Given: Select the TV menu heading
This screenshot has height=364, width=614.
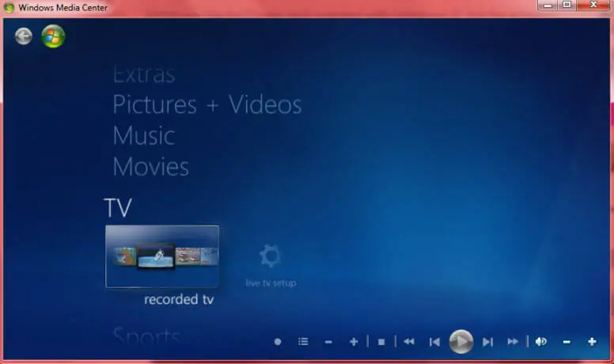Looking at the screenshot, I should (x=118, y=207).
